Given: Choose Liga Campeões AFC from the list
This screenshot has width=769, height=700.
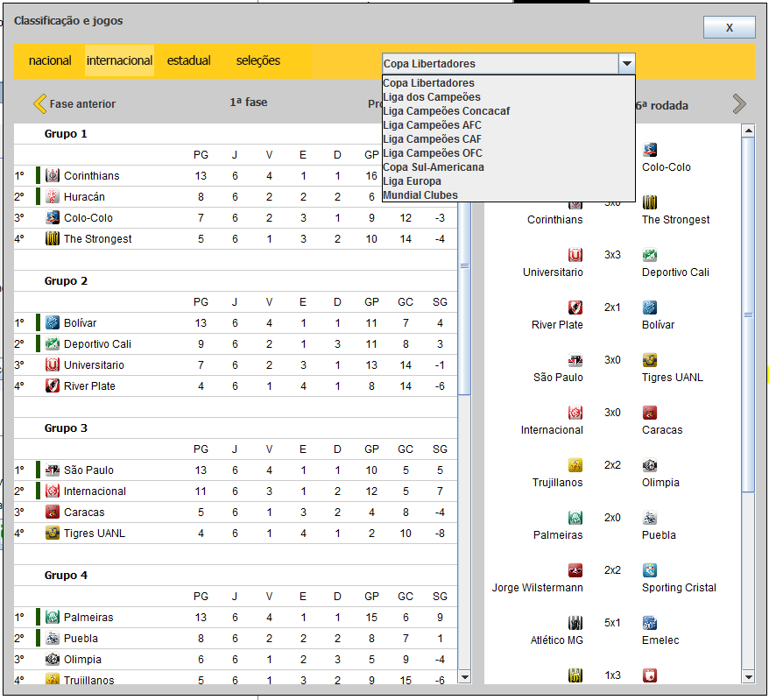Looking at the screenshot, I should [508, 125].
